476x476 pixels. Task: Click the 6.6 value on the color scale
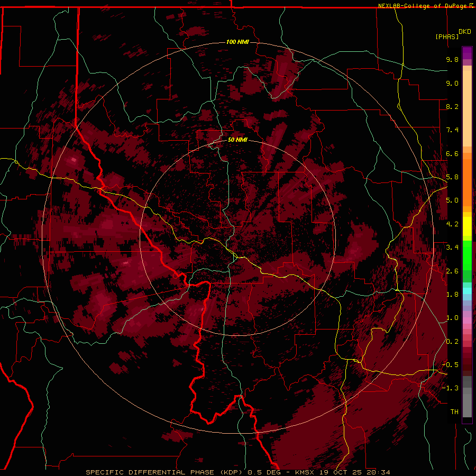click(x=452, y=153)
